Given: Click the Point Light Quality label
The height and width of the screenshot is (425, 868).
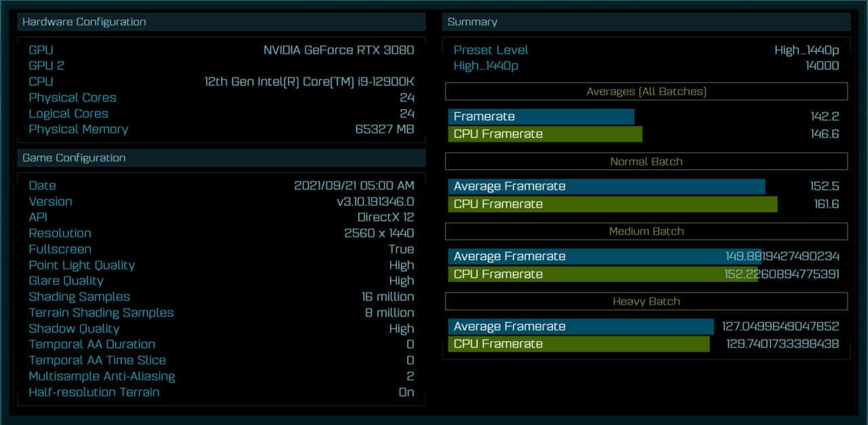Looking at the screenshot, I should (x=82, y=265).
